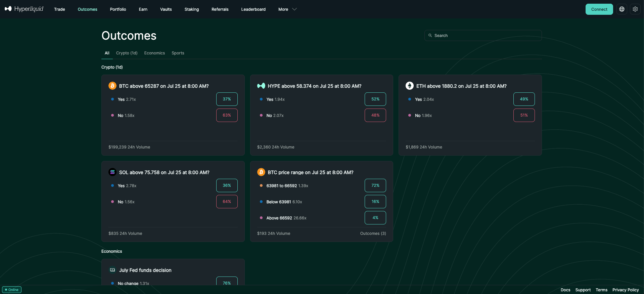Click the $2,360 24h Volume text
Image resolution: width=644 pixels, height=294 pixels.
click(276, 147)
